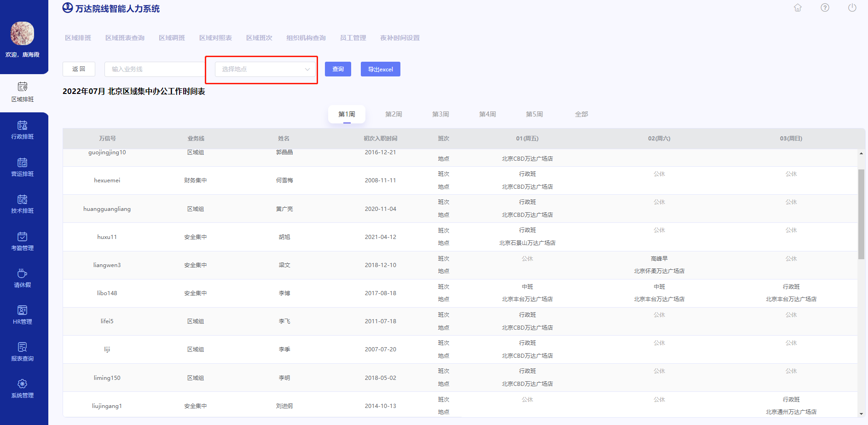Switch to the 区域排班 top menu
The height and width of the screenshot is (425, 868).
click(78, 38)
